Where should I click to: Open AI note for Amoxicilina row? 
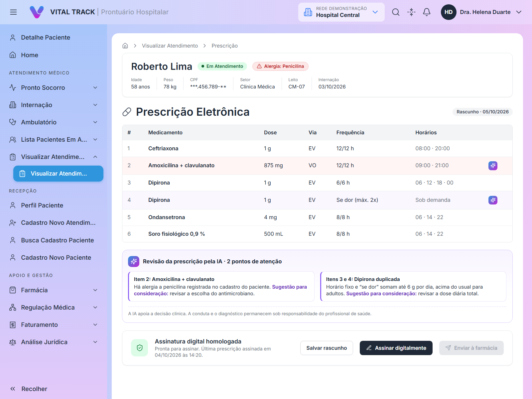pos(493,166)
